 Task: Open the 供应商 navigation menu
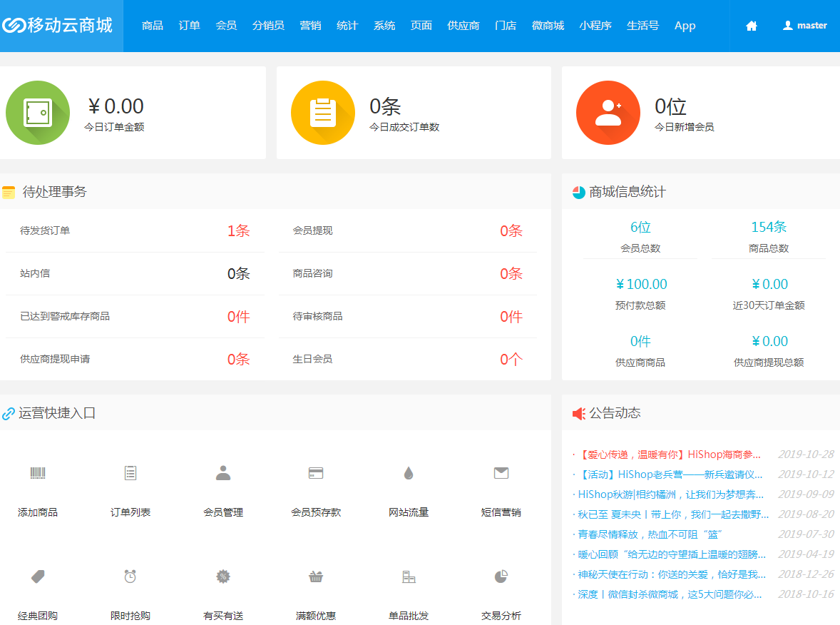(463, 26)
